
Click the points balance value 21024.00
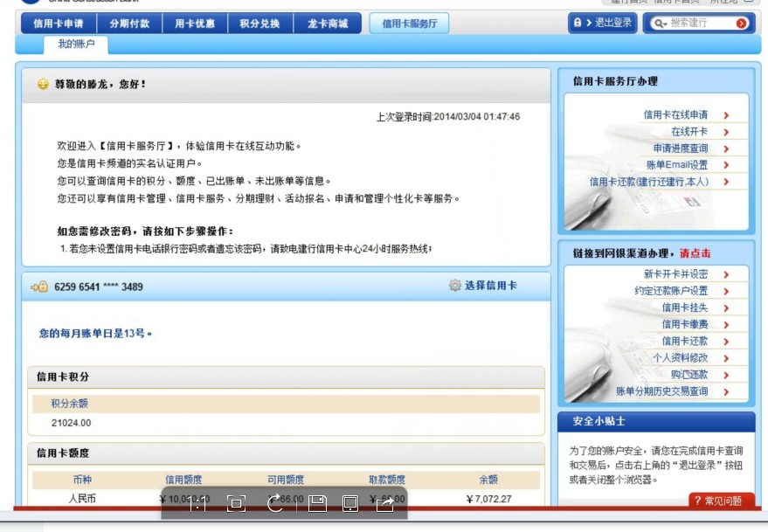click(x=71, y=423)
